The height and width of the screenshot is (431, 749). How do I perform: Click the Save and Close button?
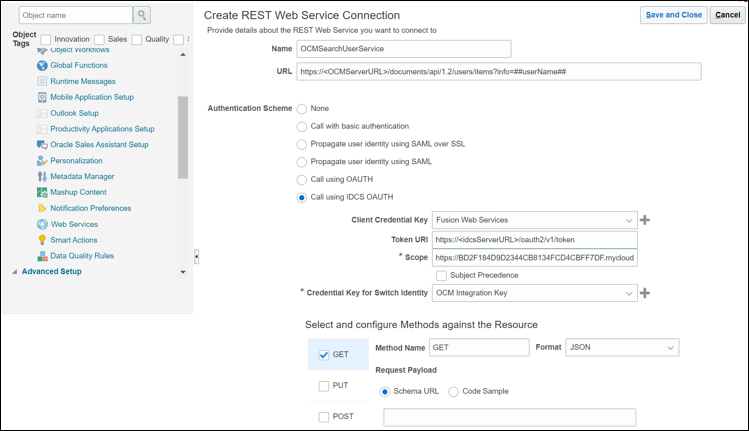(673, 15)
